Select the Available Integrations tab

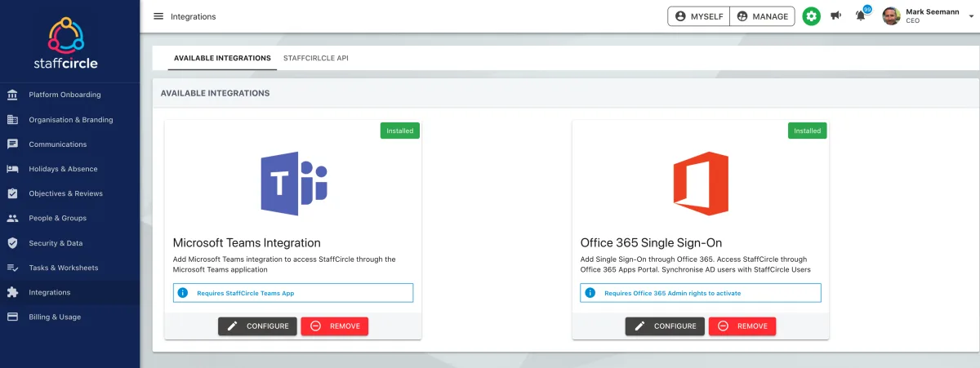click(x=222, y=58)
